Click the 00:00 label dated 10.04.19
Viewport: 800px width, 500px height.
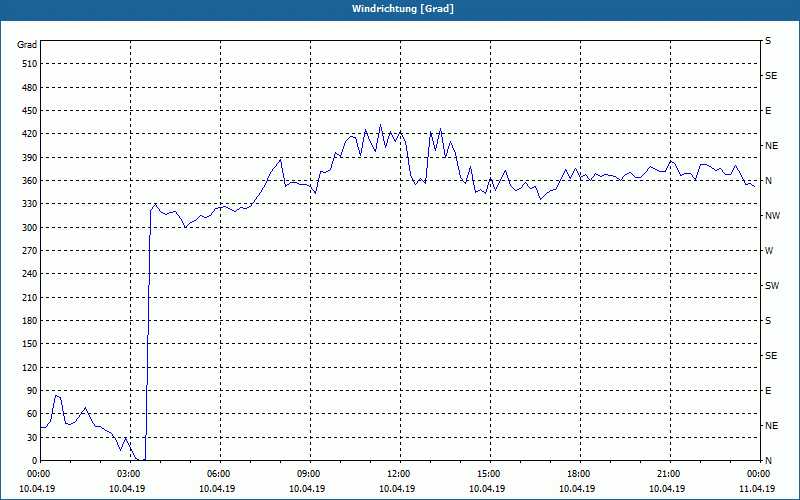pyautogui.click(x=38, y=474)
